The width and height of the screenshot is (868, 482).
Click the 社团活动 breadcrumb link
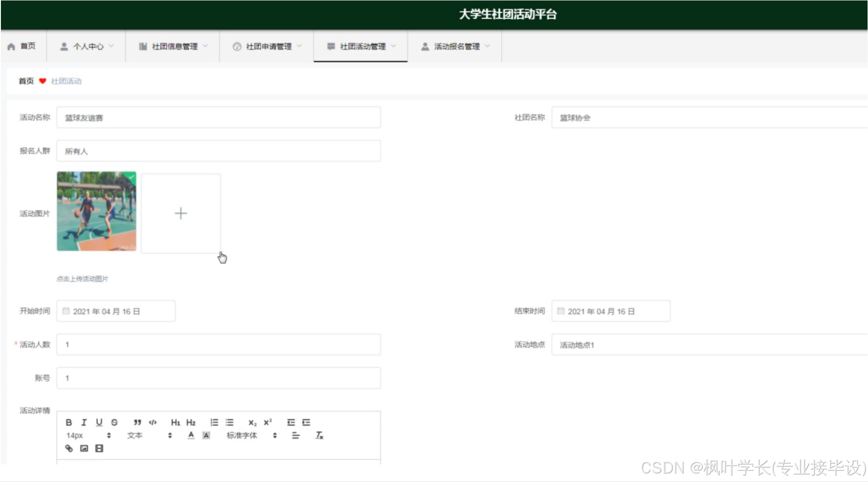[x=66, y=81]
